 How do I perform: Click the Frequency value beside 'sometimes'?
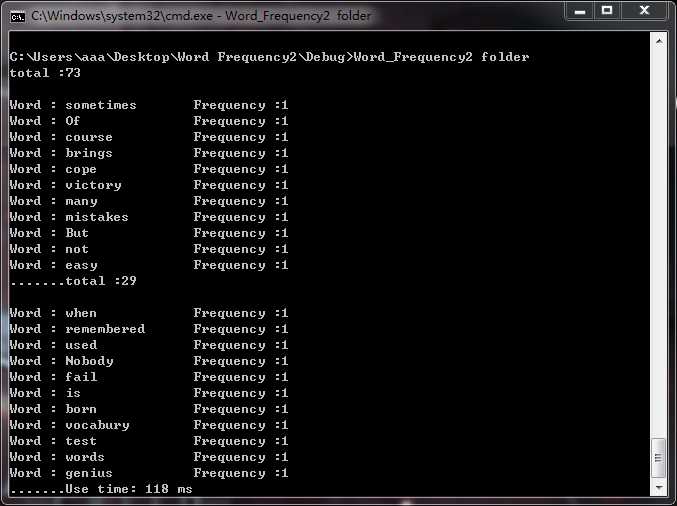click(x=240, y=105)
